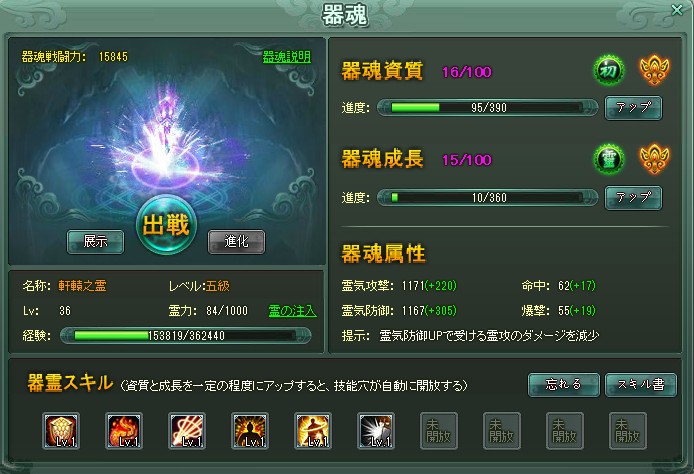Select the claw slash skill icon
The height and width of the screenshot is (474, 694).
187,431
